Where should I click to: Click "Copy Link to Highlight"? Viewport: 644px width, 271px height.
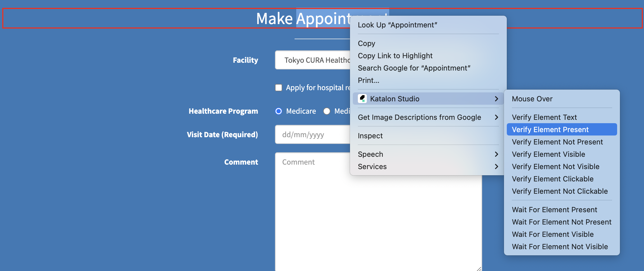pos(395,55)
